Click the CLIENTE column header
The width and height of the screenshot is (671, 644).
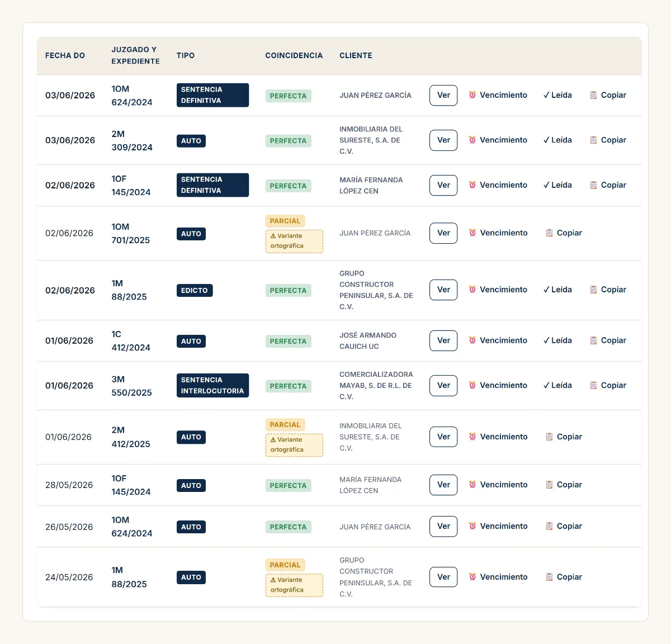point(356,55)
